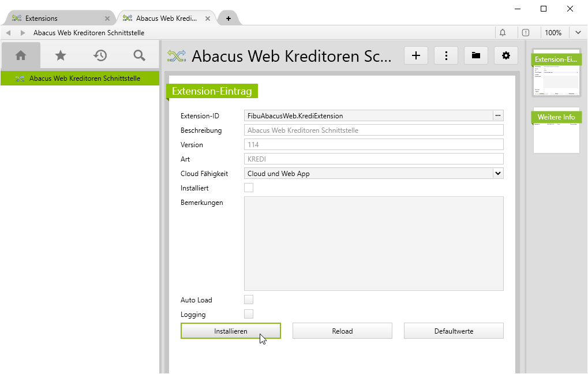This screenshot has width=588, height=374.
Task: Expand the chevron next to zoom 100%
Action: click(x=578, y=33)
